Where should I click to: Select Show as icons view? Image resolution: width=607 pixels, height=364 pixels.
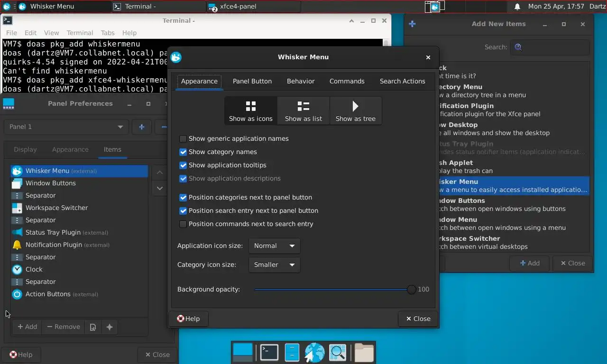pyautogui.click(x=251, y=110)
